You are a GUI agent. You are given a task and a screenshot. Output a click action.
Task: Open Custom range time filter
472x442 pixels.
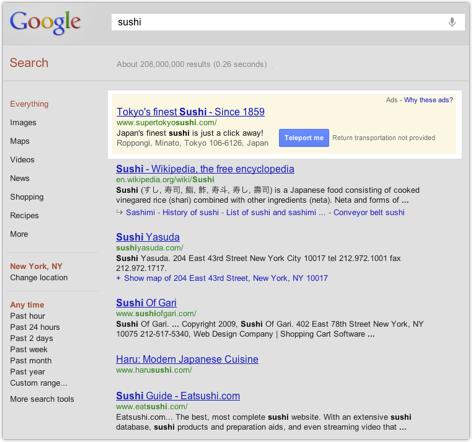coord(39,383)
